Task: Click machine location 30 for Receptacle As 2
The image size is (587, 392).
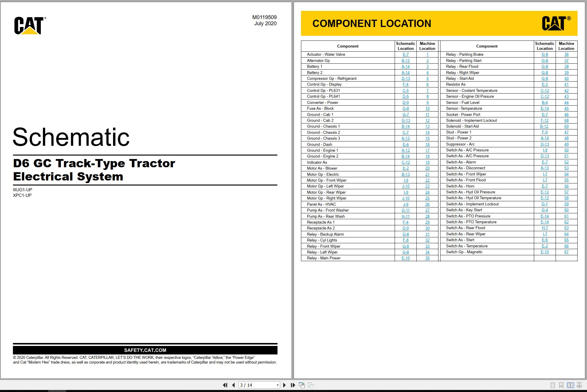Action: pyautogui.click(x=427, y=228)
